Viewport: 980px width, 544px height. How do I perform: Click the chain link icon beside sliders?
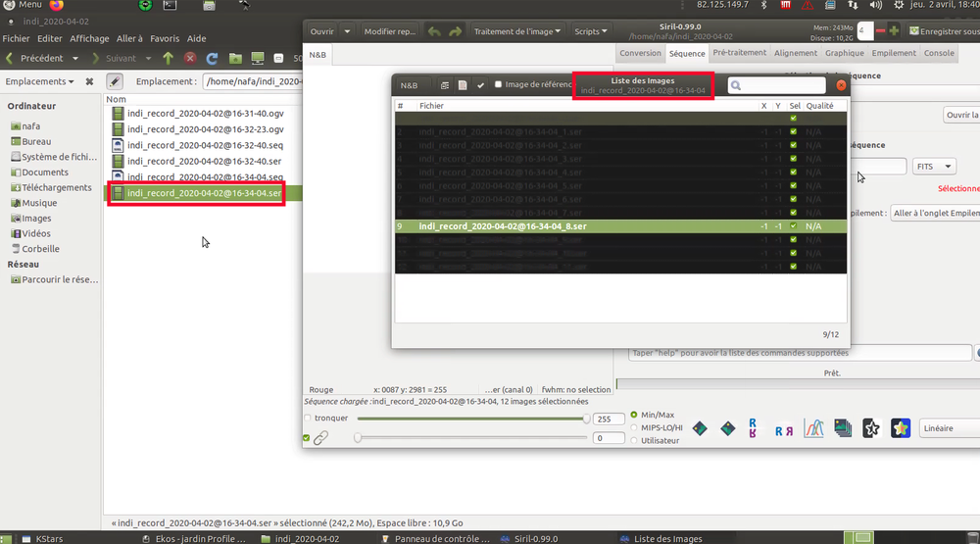point(320,438)
